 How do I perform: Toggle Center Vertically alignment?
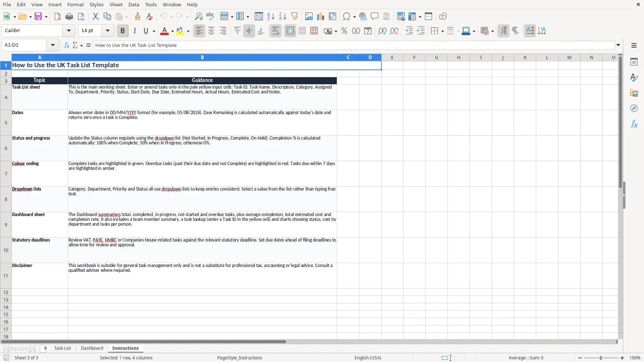pyautogui.click(x=249, y=31)
